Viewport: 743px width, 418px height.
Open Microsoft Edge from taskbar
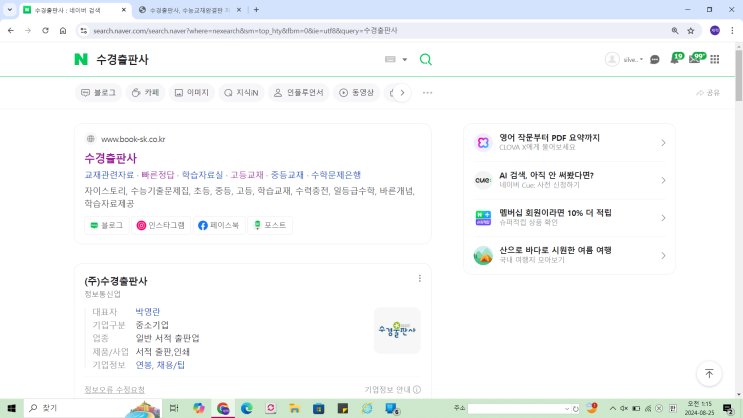click(x=246, y=408)
